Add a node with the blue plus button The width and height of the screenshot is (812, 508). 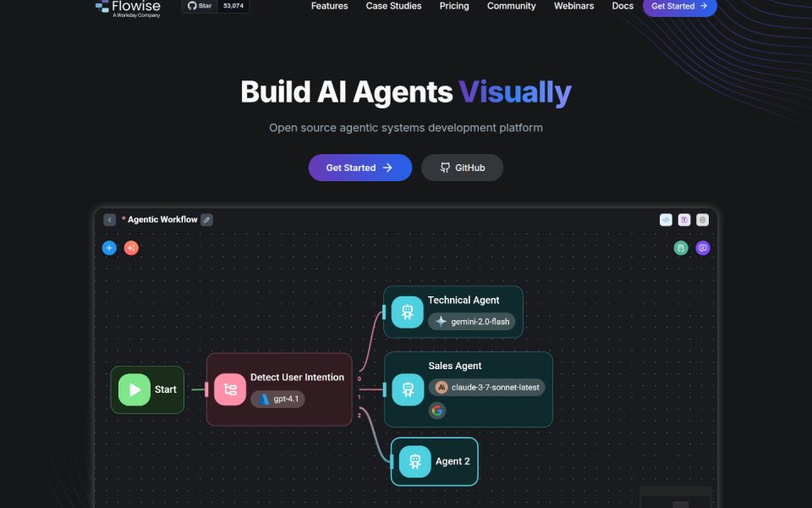coord(109,248)
